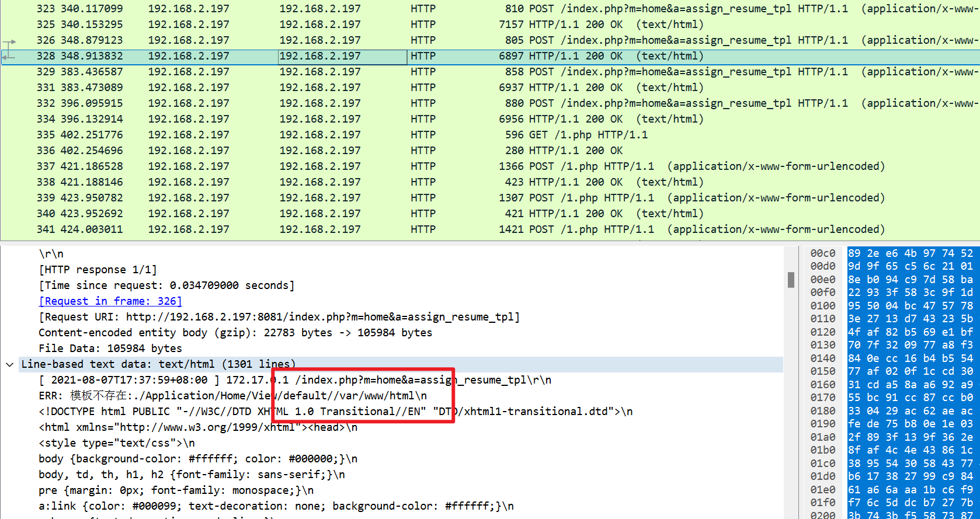Select the html xmlns line

[x=198, y=427]
